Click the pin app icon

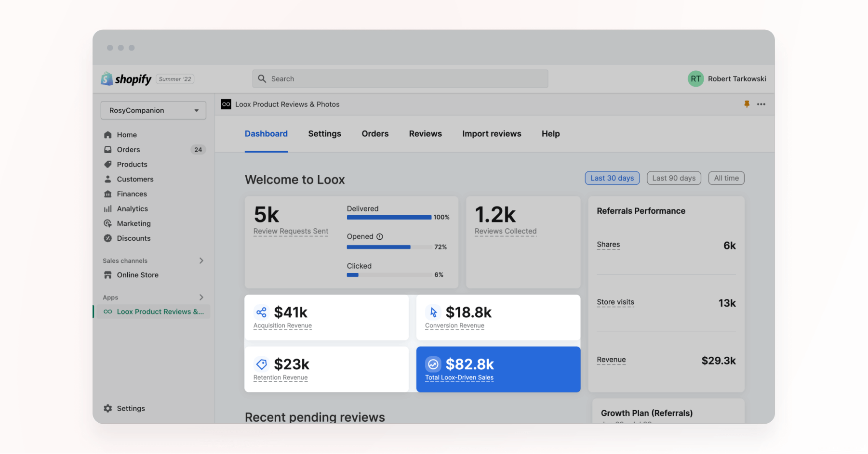click(x=747, y=104)
